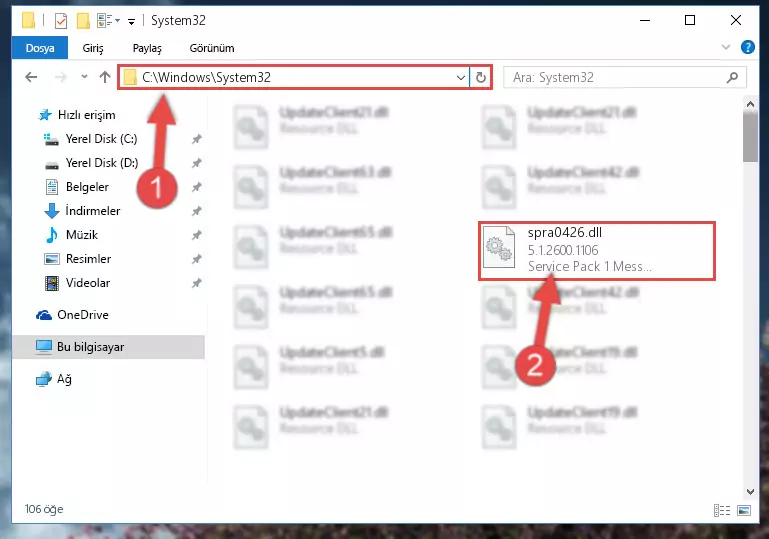Viewport: 769px width, 539px height.
Task: Click the search magnifier icon
Action: click(x=732, y=77)
